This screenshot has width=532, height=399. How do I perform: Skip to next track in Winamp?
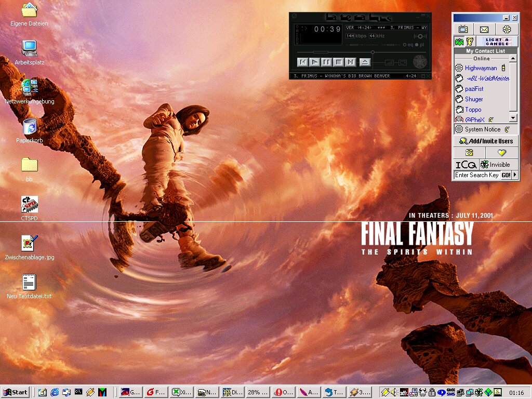point(350,62)
